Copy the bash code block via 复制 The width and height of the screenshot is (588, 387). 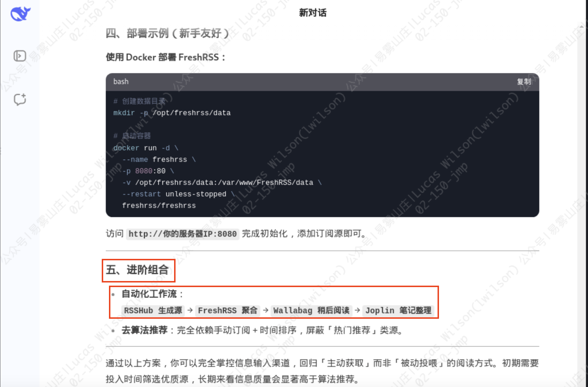pos(524,82)
